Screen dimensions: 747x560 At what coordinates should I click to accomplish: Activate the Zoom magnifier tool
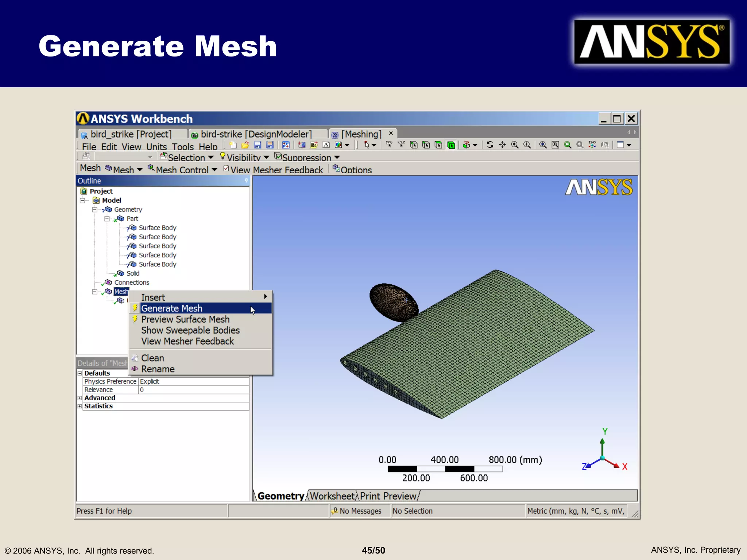coord(515,145)
